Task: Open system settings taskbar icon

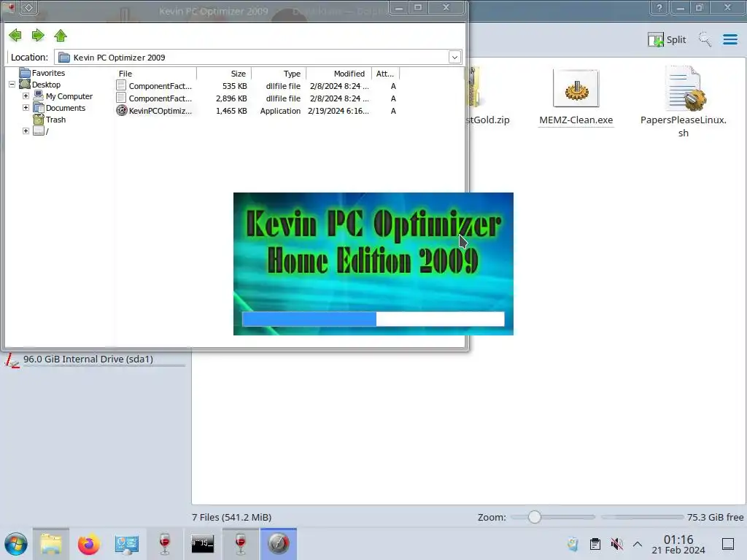Action: (x=127, y=544)
